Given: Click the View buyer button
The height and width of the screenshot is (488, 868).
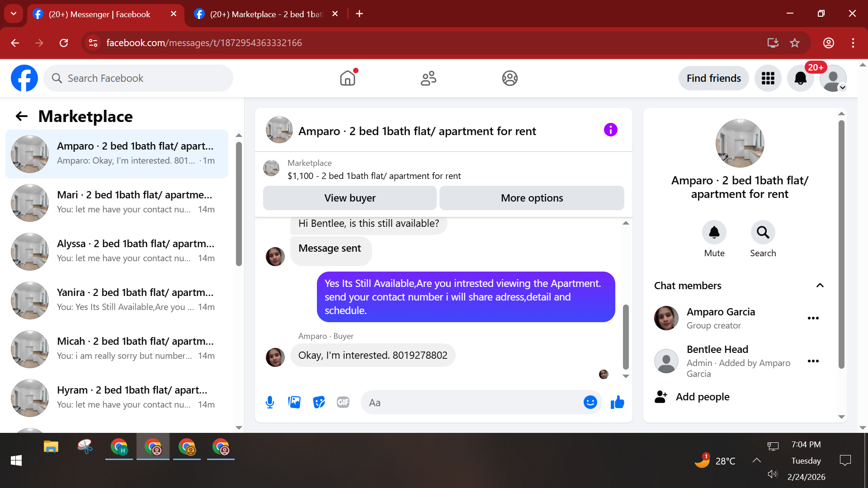Looking at the screenshot, I should [x=349, y=198].
